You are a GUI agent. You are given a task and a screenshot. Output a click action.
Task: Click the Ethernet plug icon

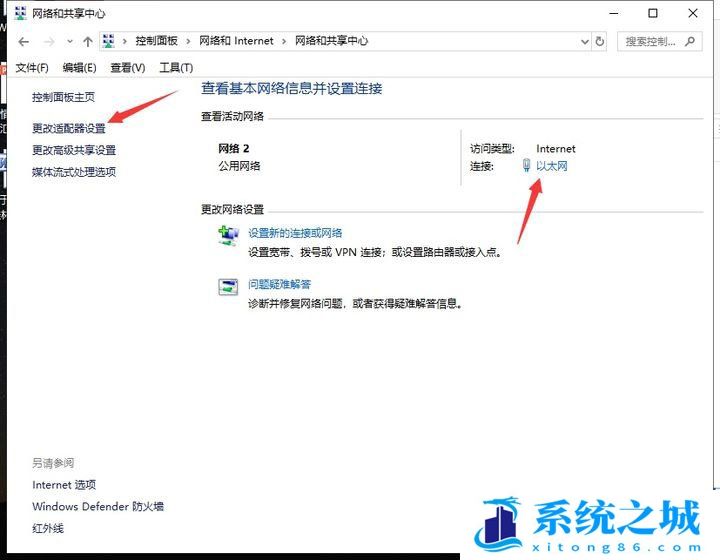click(527, 165)
